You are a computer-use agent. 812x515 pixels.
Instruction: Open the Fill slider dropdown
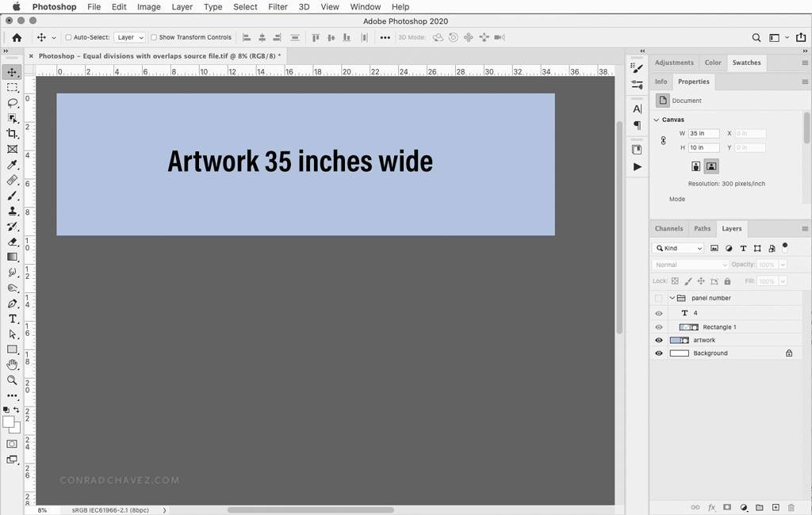tap(783, 281)
